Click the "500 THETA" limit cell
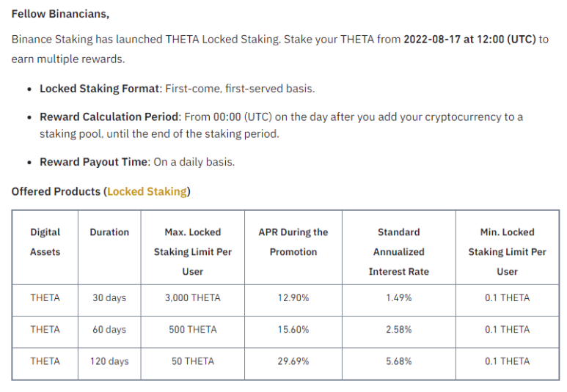Screen dimensions: 567x392 193,330
